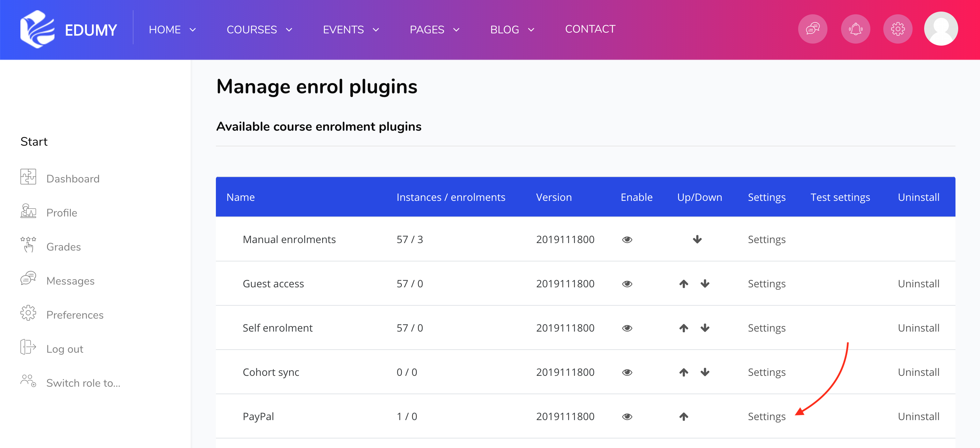Open the notifications bell icon
The image size is (980, 448).
point(855,29)
